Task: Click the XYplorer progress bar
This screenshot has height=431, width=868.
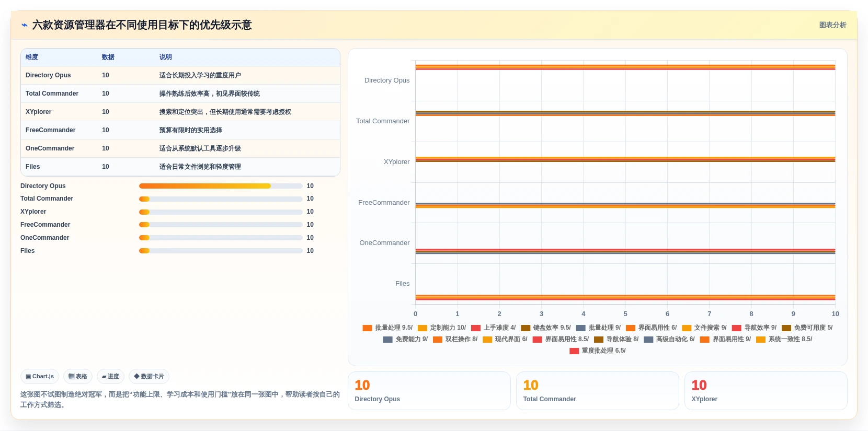Action: [221, 212]
